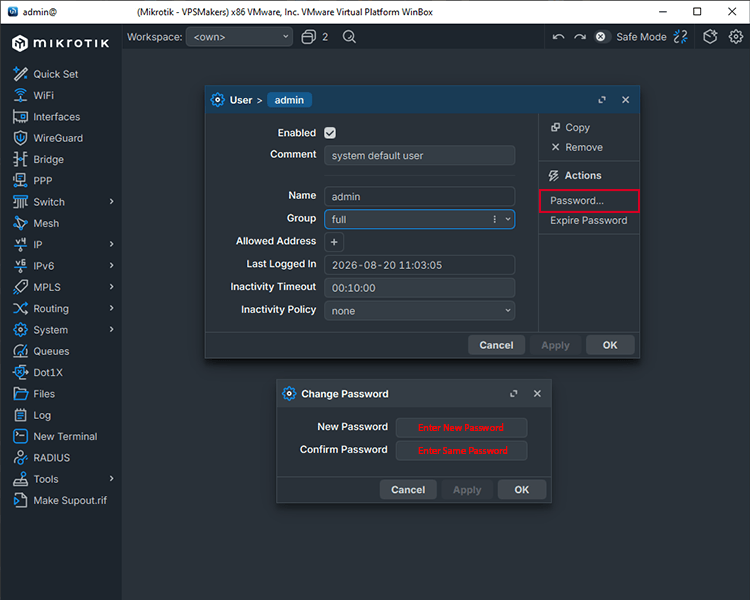750x600 pixels.
Task: Open the Mesh section
Action: [x=36, y=223]
